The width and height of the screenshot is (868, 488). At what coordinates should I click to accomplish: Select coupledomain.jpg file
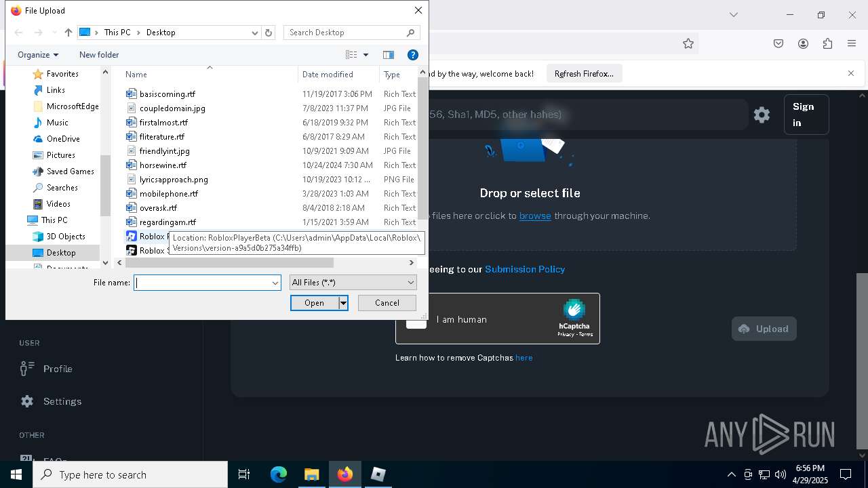(172, 108)
